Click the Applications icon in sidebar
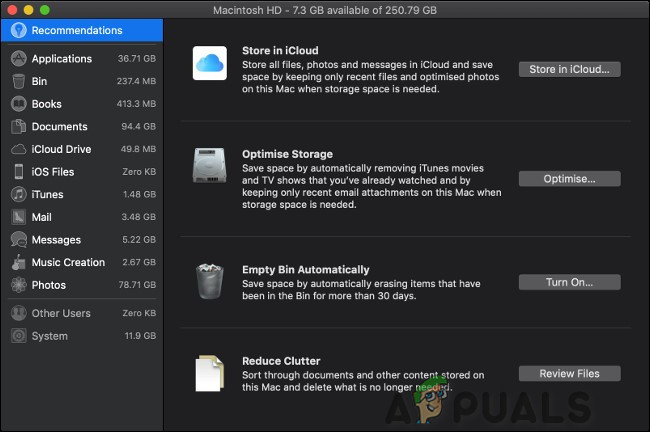 point(18,59)
